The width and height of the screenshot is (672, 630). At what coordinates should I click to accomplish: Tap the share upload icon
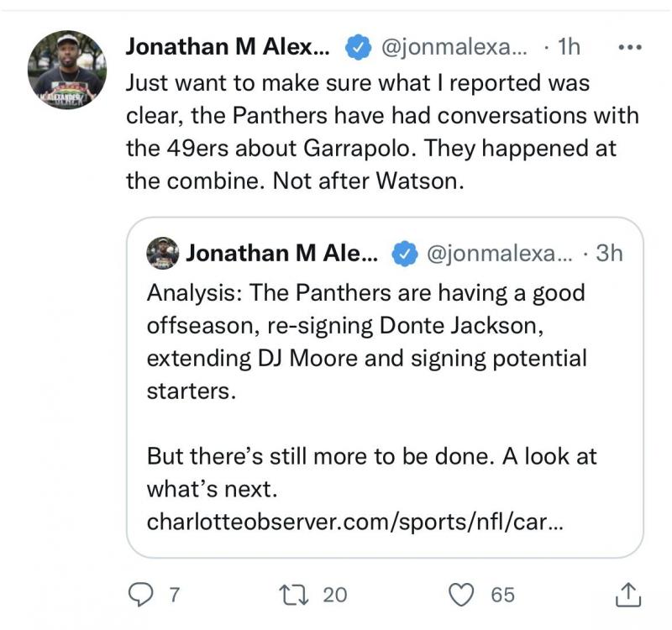point(627,594)
